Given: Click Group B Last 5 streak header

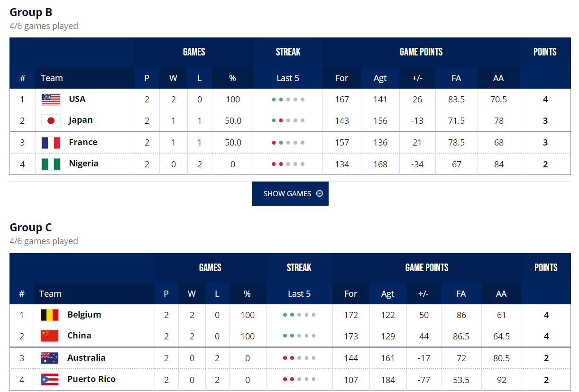Looking at the screenshot, I should pos(288,78).
